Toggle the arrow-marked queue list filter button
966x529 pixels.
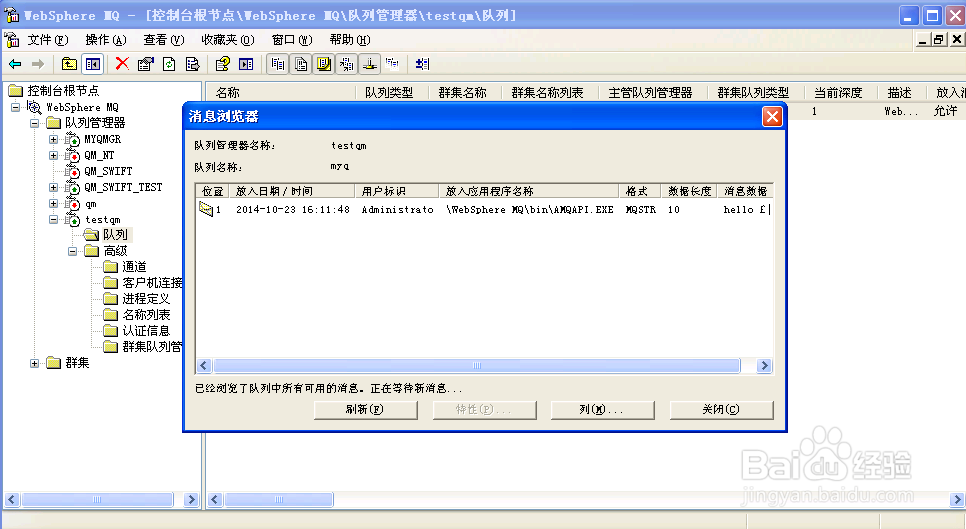[x=346, y=64]
